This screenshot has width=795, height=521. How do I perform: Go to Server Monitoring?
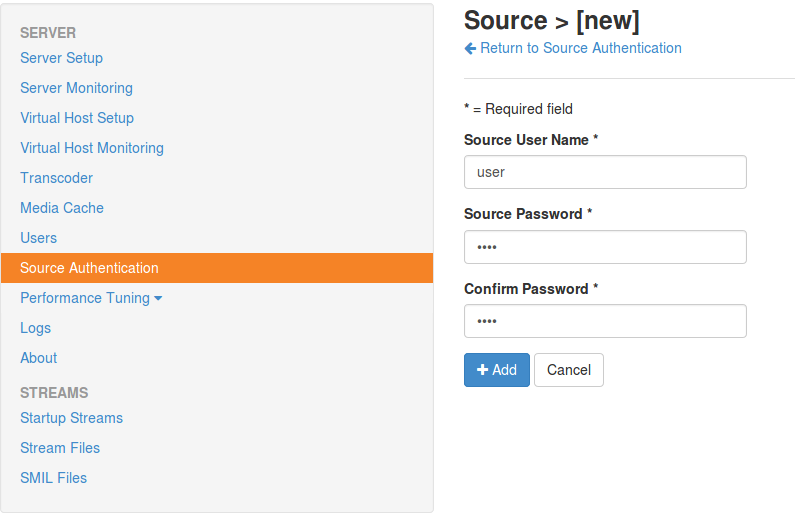[x=76, y=88]
